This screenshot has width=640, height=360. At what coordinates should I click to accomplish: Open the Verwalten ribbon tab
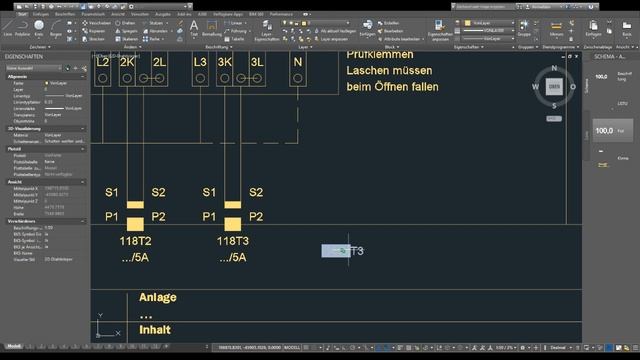(x=140, y=14)
